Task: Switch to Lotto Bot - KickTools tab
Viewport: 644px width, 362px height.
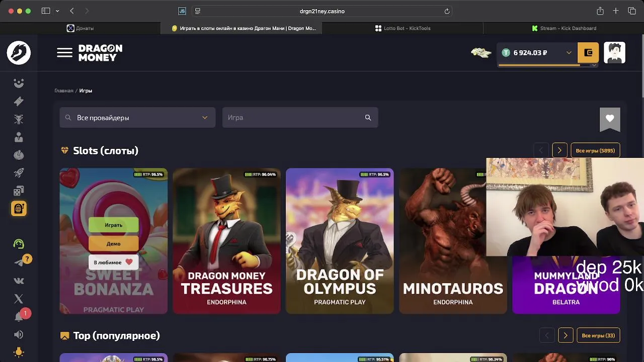Action: click(x=403, y=28)
